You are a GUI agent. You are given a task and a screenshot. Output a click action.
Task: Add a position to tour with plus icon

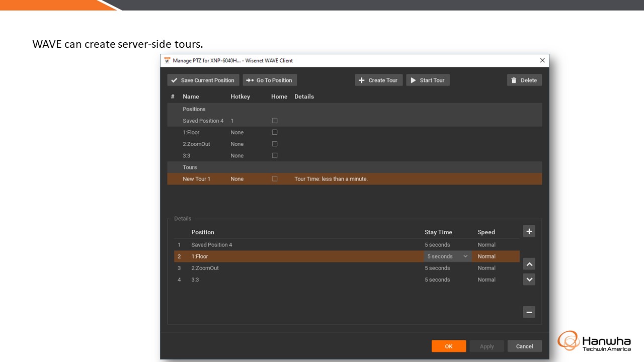coord(529,231)
